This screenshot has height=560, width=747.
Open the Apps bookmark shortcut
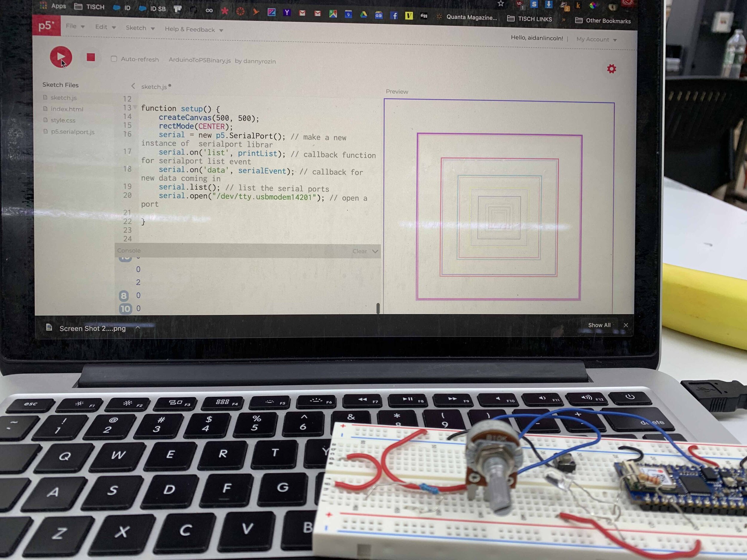tap(53, 6)
